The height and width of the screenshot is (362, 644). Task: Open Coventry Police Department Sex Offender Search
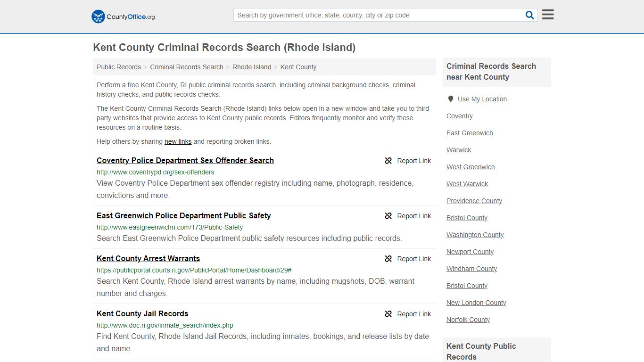tap(185, 160)
